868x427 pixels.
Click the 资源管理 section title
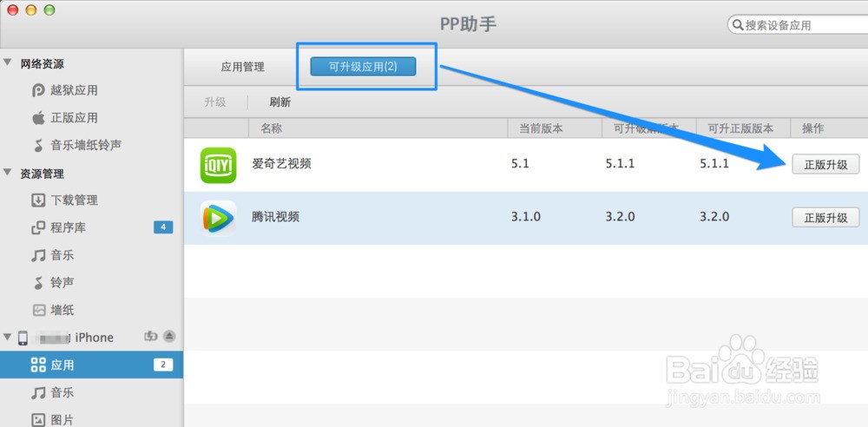coord(42,174)
